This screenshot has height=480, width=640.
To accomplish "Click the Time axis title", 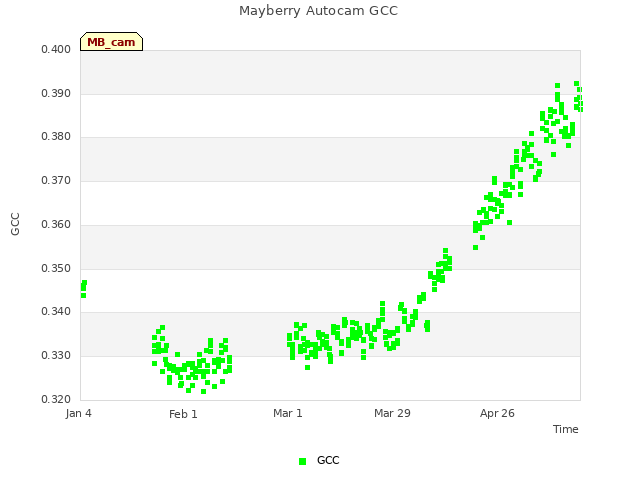I will point(566,429).
